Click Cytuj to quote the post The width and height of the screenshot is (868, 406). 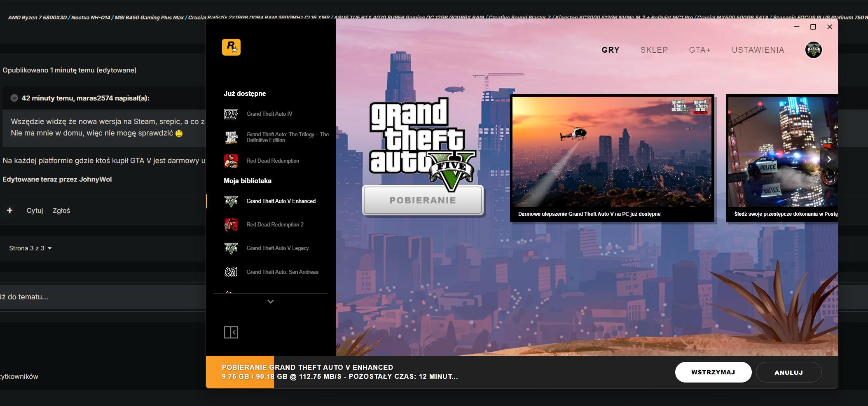pos(35,210)
